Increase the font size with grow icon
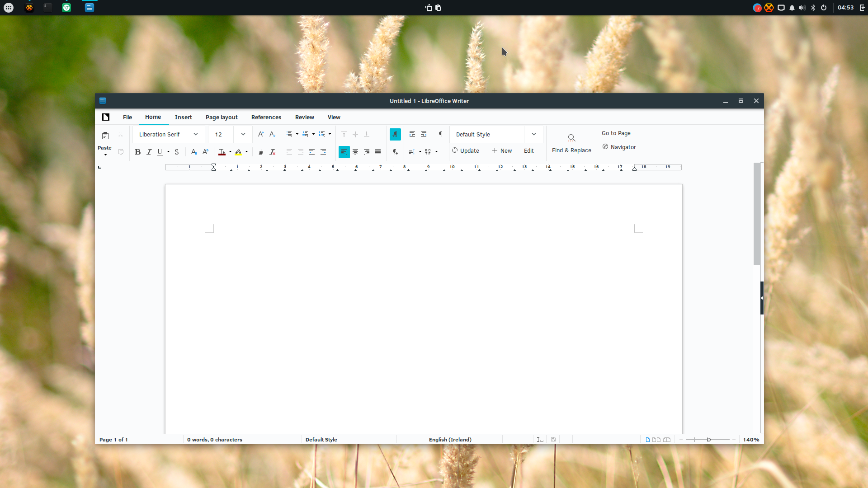This screenshot has width=868, height=488. [261, 134]
